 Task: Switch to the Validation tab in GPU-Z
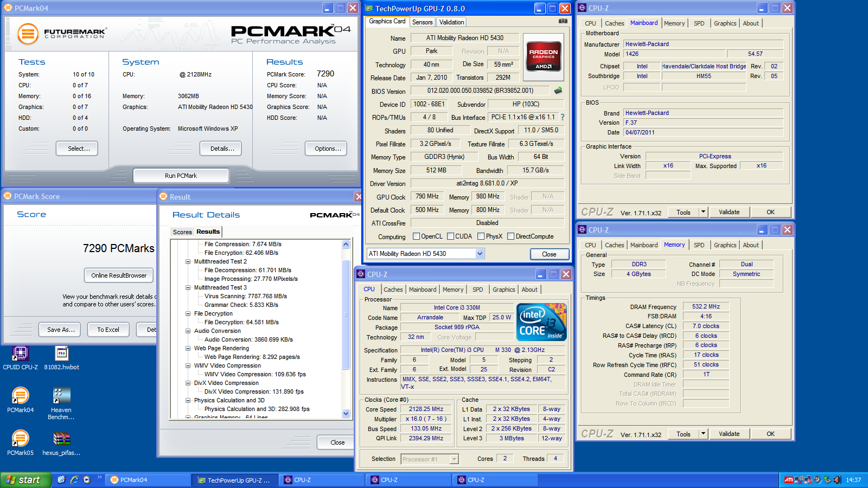click(x=451, y=22)
